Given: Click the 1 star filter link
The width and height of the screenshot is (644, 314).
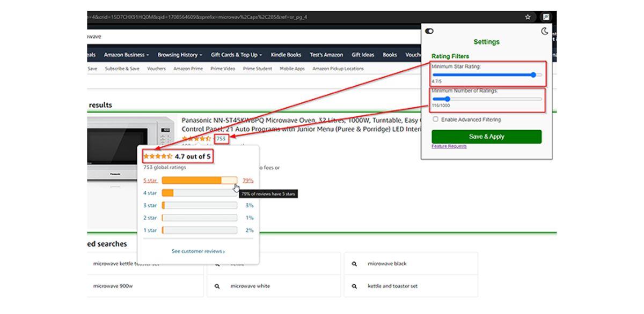Looking at the screenshot, I should (150, 230).
